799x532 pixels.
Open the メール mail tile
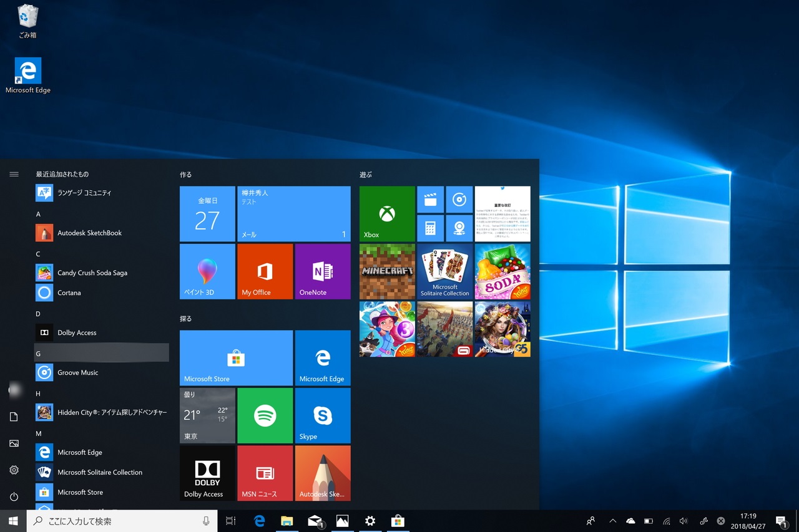[294, 214]
